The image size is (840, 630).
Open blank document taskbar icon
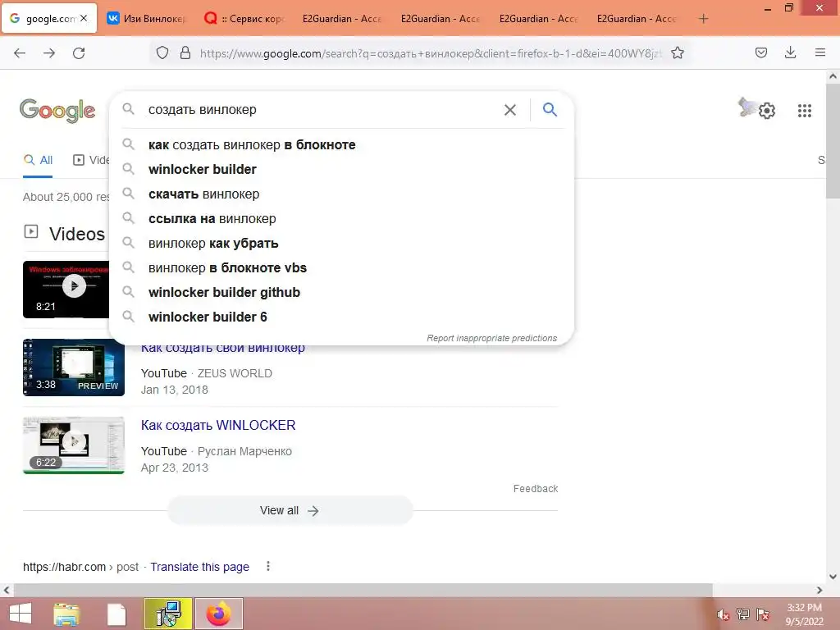(x=116, y=614)
